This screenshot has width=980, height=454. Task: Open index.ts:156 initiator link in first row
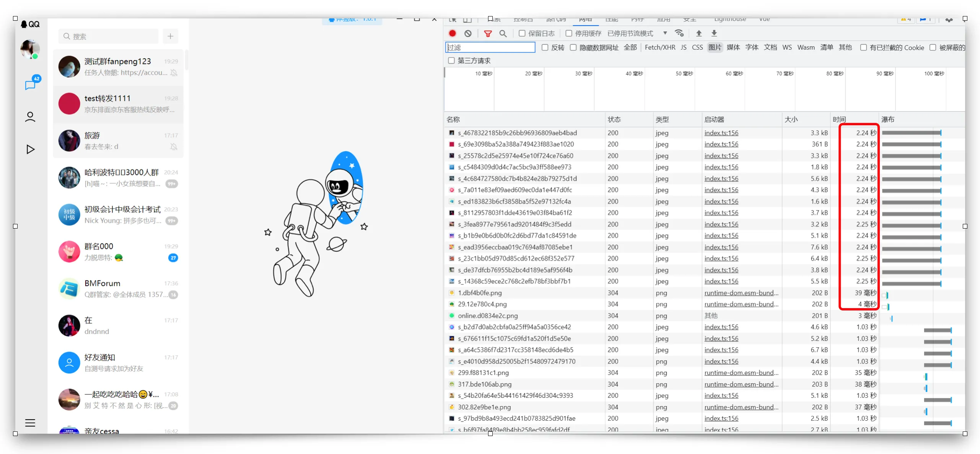click(x=721, y=133)
